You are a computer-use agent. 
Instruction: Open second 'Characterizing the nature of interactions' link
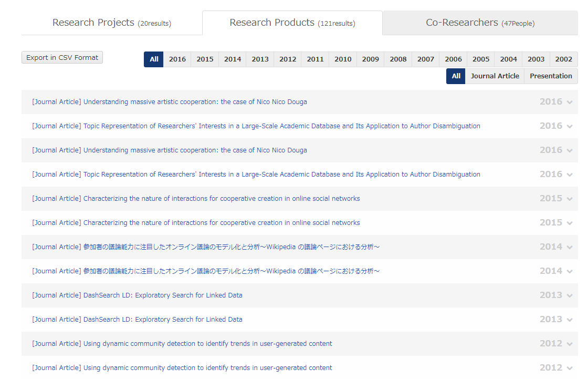196,223
